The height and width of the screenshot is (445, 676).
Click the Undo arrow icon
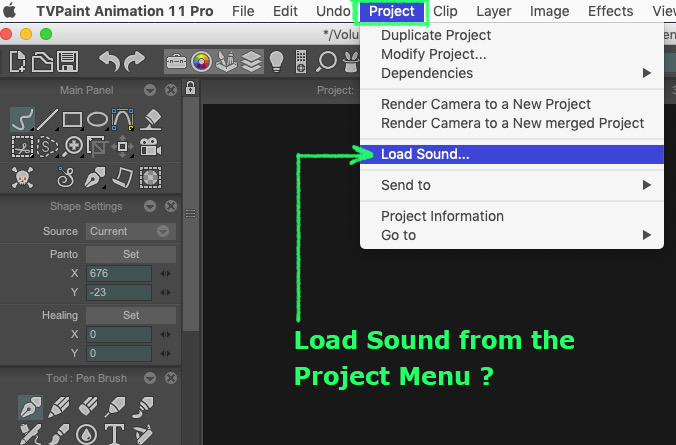(x=109, y=61)
